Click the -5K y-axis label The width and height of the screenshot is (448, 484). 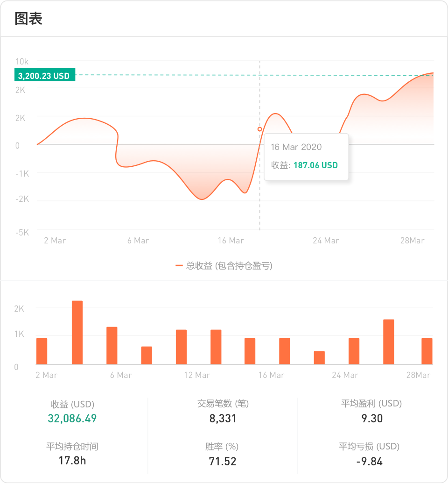22,233
